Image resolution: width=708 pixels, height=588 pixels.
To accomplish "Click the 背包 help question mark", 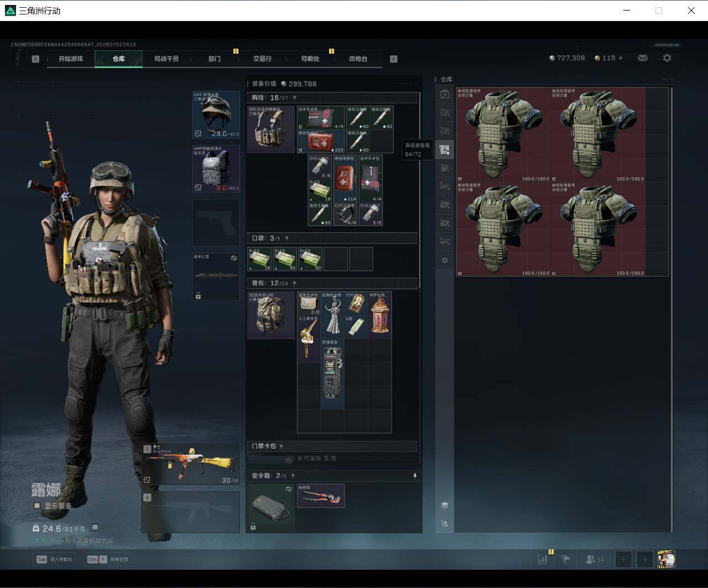I will pos(294,283).
